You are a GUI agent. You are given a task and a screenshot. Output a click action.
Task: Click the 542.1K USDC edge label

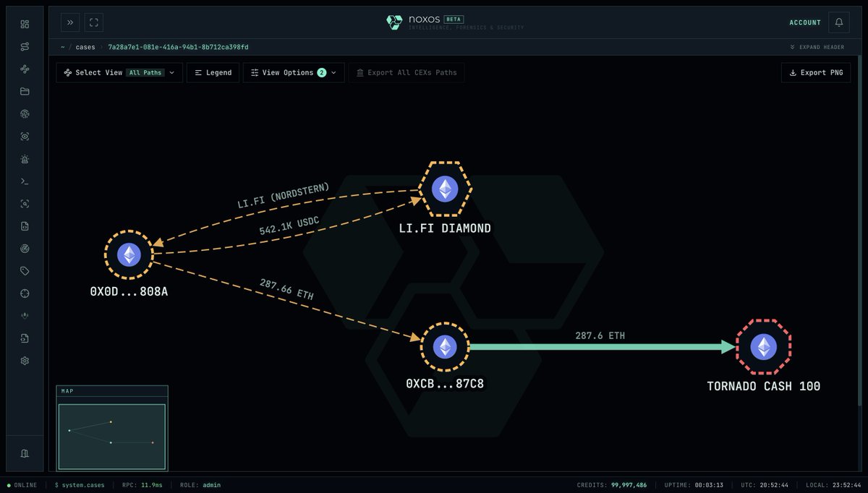point(289,226)
